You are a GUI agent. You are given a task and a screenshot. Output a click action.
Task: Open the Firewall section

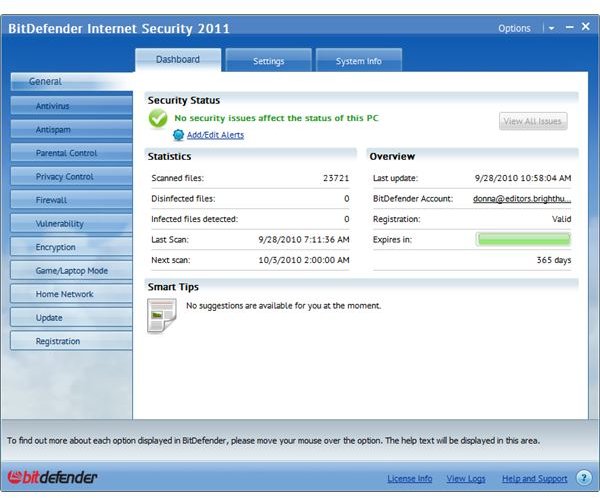pos(72,200)
